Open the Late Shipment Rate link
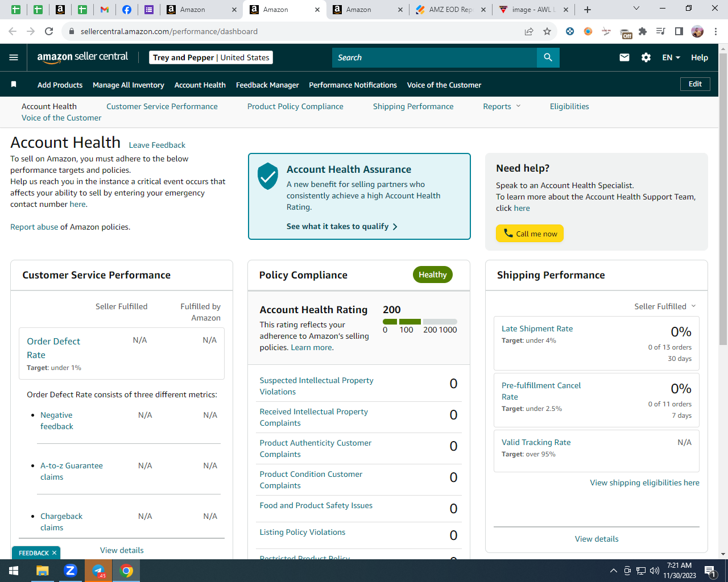 [537, 329]
